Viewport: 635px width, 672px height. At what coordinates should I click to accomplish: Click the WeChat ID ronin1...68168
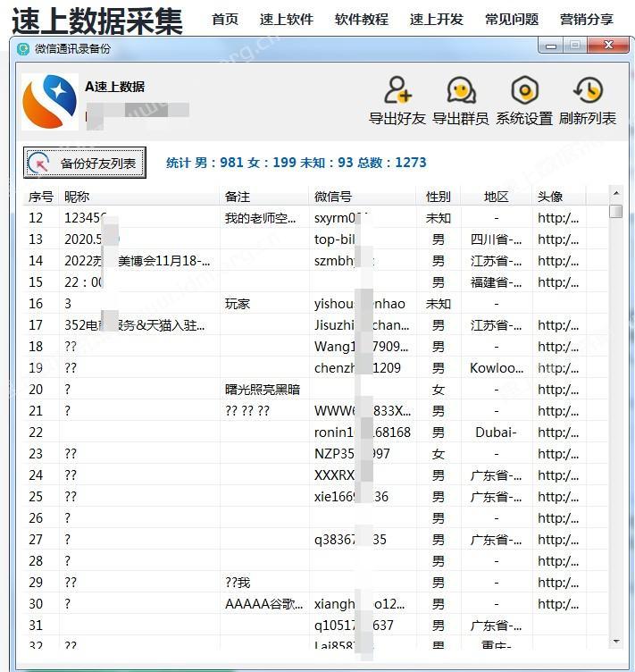[363, 433]
